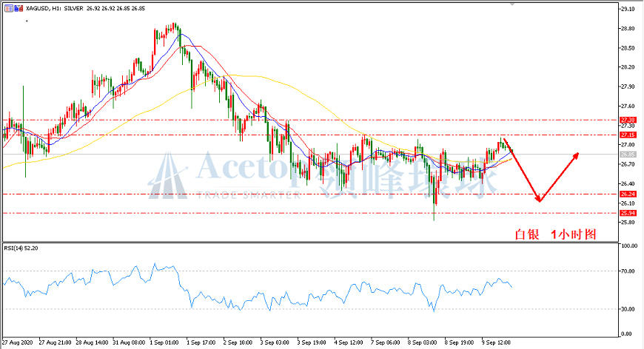Click the RSI line at its lowest dip
Screen dimensions: 644x349
coord(434,311)
